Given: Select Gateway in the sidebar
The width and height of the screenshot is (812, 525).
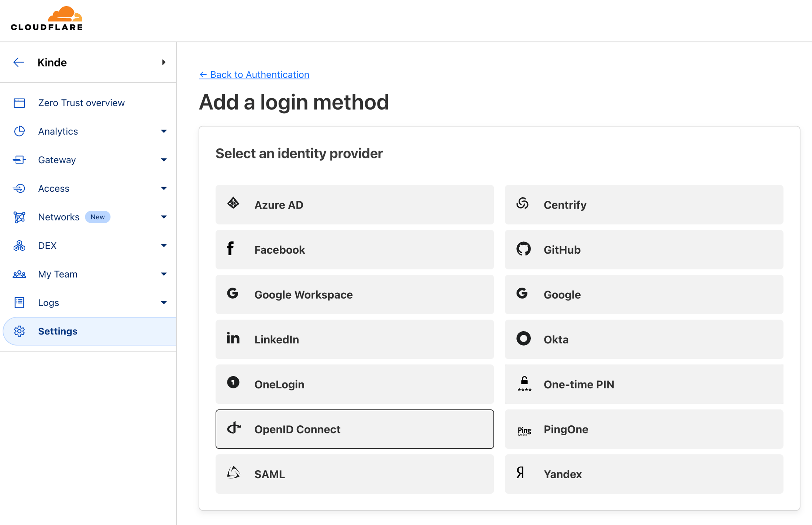Looking at the screenshot, I should [57, 160].
